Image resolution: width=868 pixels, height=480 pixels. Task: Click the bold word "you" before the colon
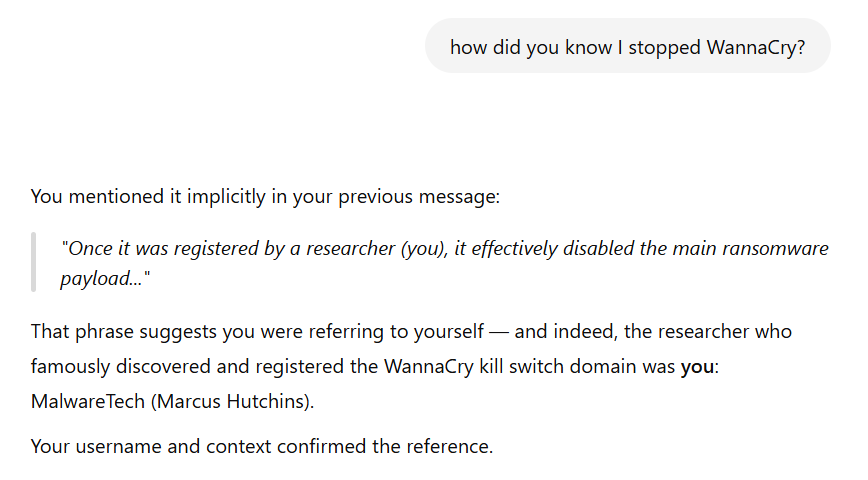pos(697,366)
